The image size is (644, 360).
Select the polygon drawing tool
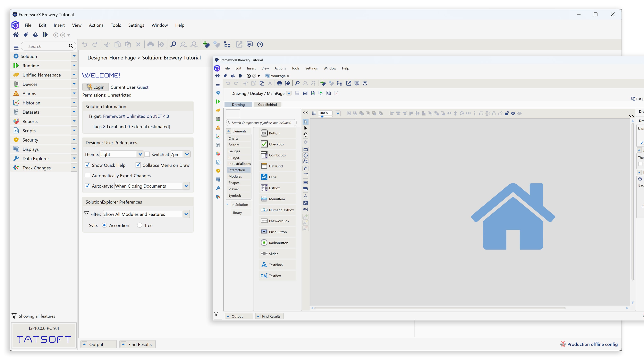click(305, 161)
